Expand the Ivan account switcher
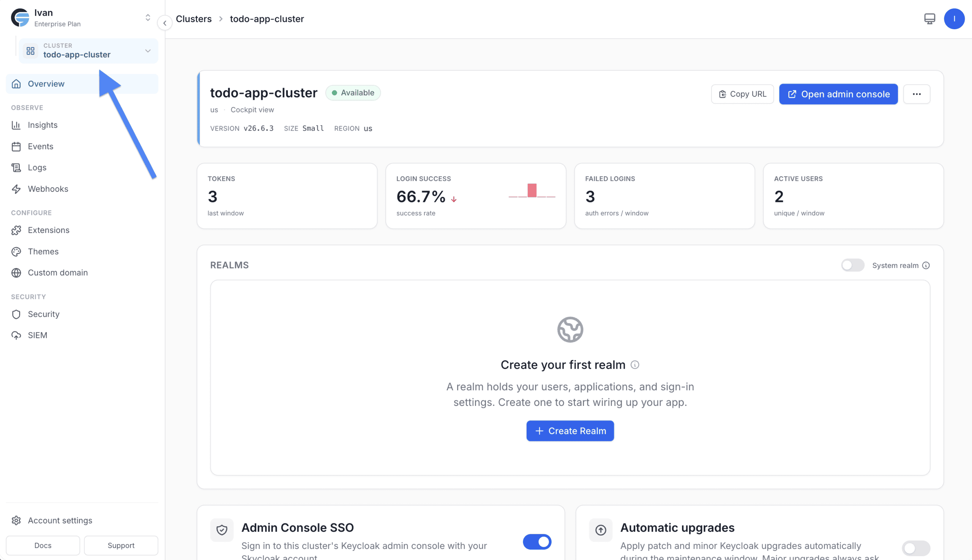Screen dimensions: 972x560 pyautogui.click(x=148, y=18)
